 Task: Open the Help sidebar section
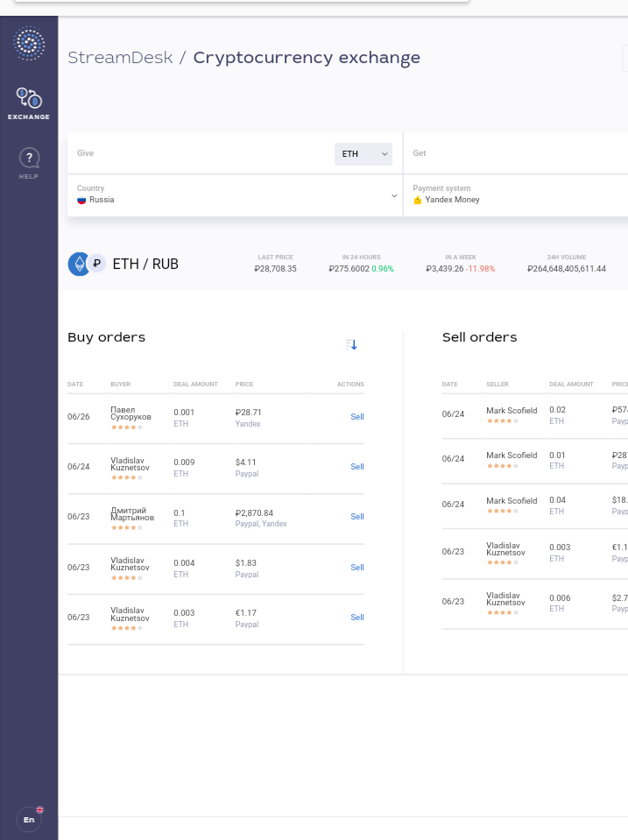(x=29, y=164)
